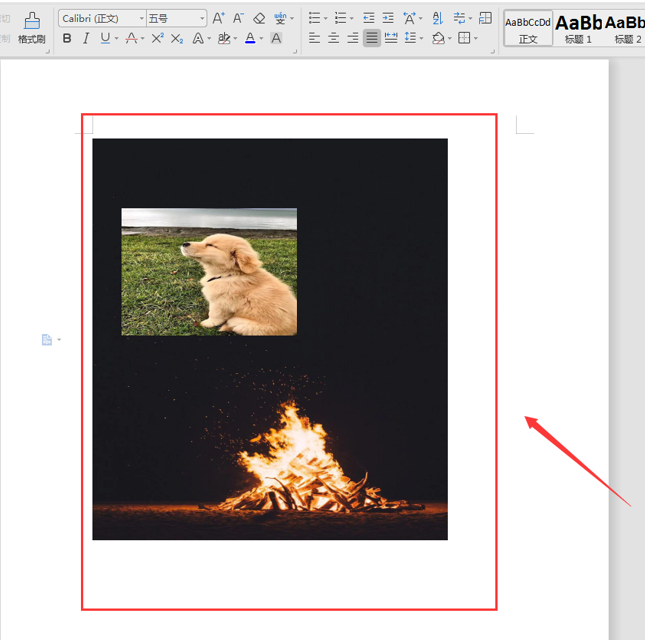The width and height of the screenshot is (645, 640).
Task: Apply the text highlight color
Action: point(224,38)
